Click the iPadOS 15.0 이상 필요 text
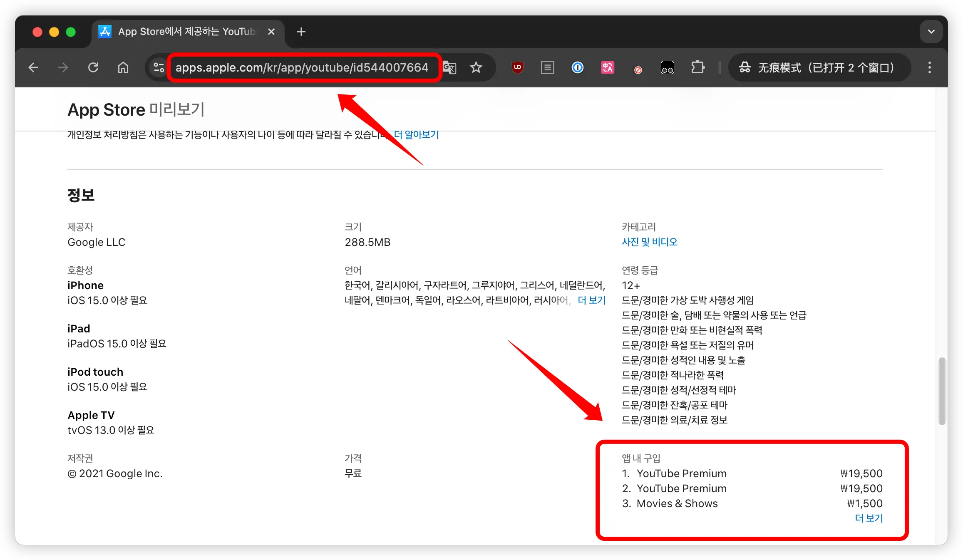This screenshot has width=963, height=560. pyautogui.click(x=117, y=344)
